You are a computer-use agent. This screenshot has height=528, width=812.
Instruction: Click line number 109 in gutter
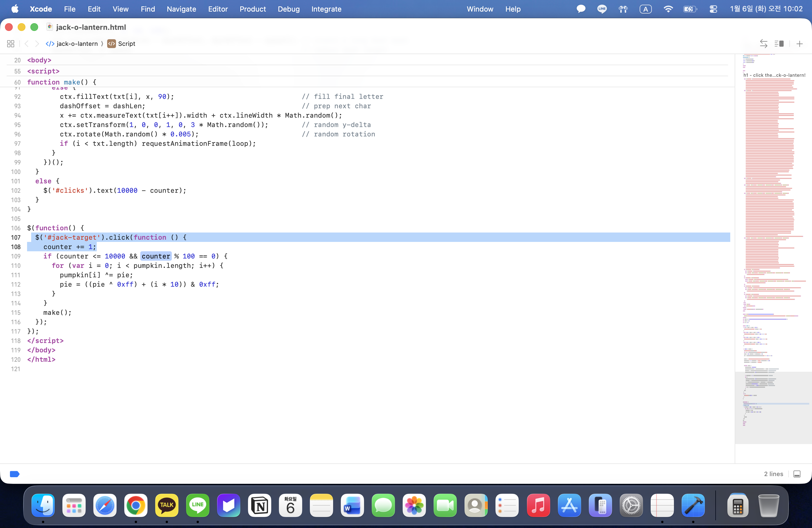coord(16,256)
